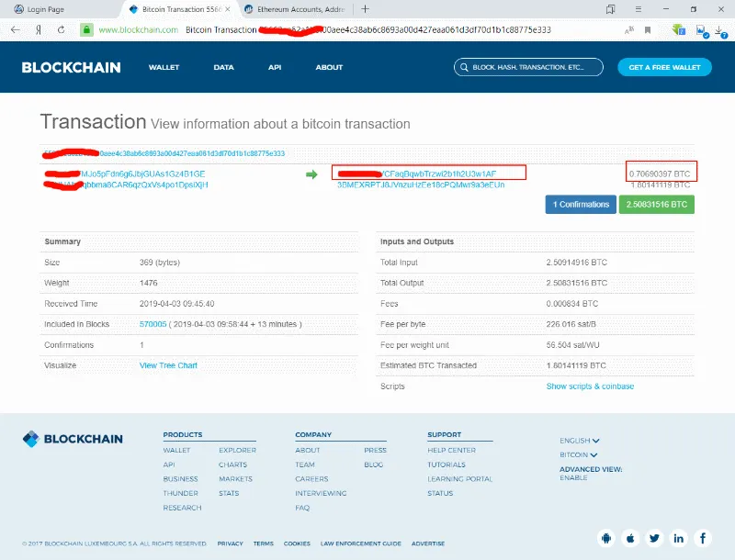Viewport: 735px width, 560px height.
Task: Open the footer TEAM link
Action: 305,465
